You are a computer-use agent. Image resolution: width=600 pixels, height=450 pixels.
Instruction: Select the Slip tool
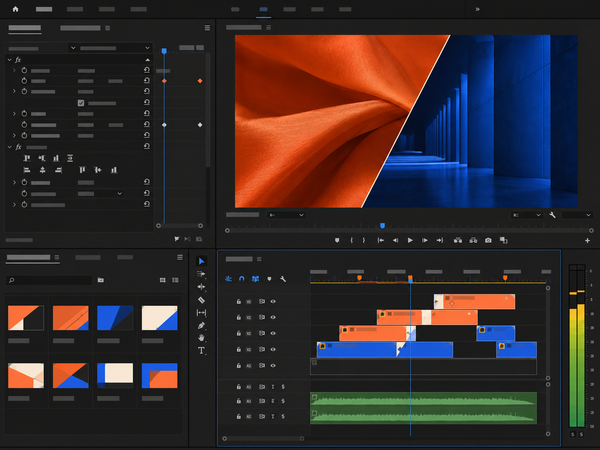pos(201,313)
